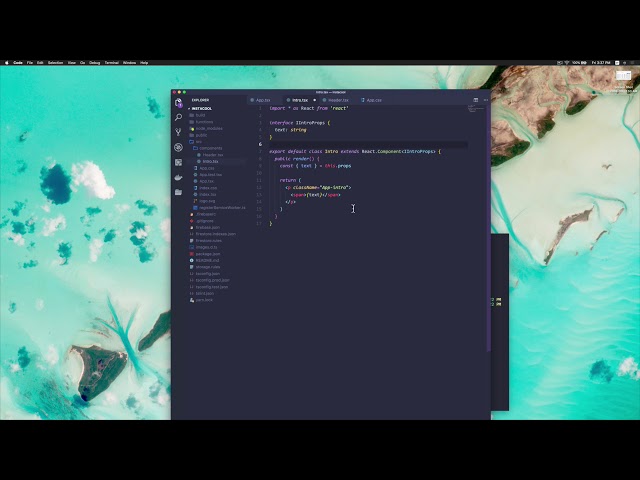The image size is (640, 480).
Task: Collapse the project root folder in Explorer
Action: click(x=200, y=109)
